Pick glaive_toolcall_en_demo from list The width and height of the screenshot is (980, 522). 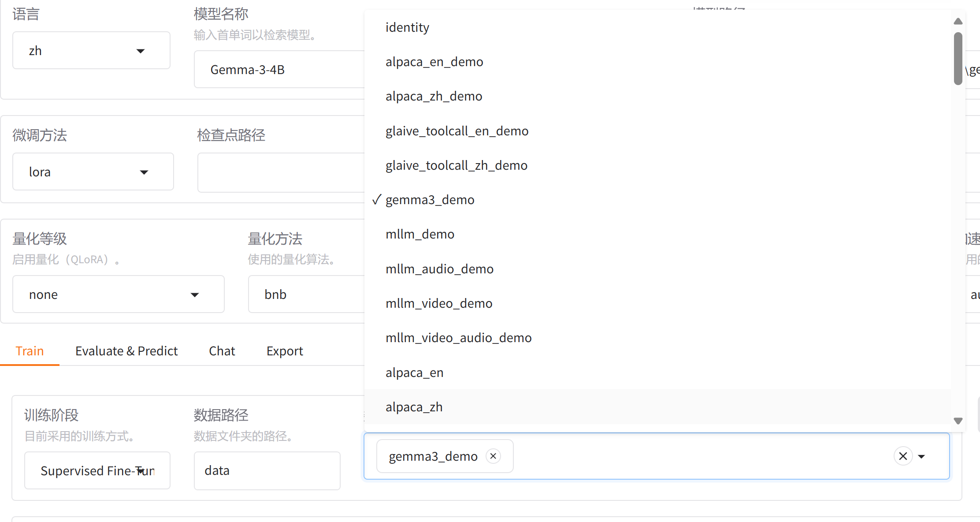pyautogui.click(x=457, y=131)
